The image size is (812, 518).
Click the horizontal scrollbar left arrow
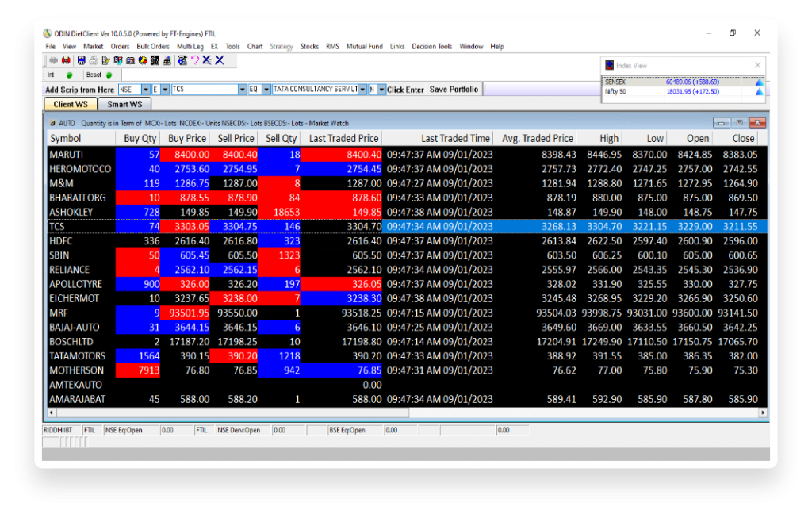[51, 412]
